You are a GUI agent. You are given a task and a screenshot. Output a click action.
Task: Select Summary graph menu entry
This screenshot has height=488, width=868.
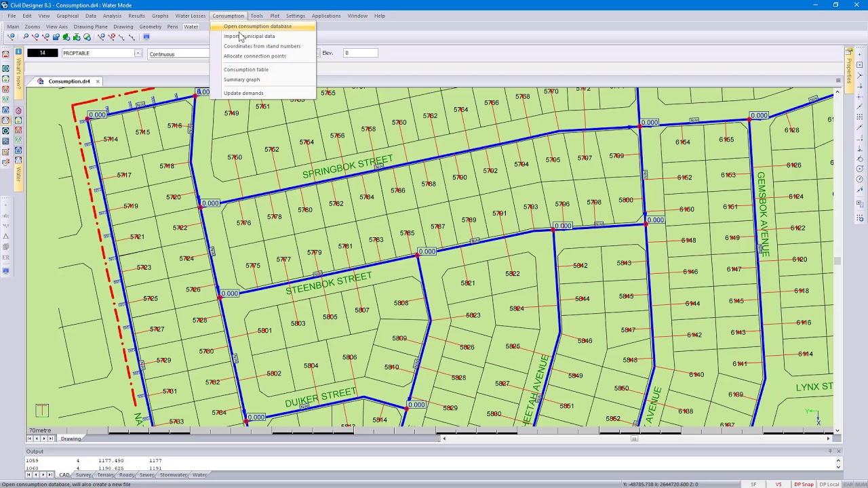(x=241, y=79)
